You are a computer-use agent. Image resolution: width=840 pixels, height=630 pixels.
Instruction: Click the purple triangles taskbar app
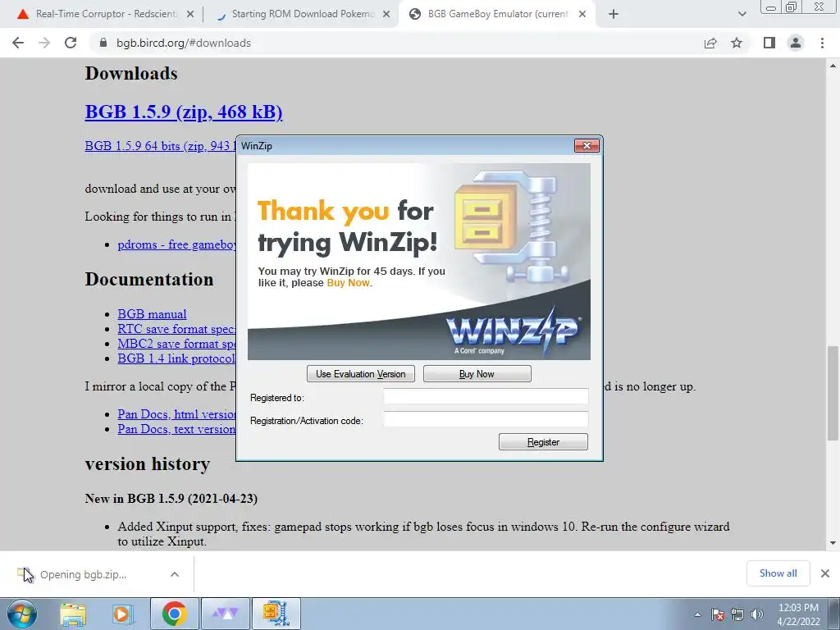pos(226,614)
